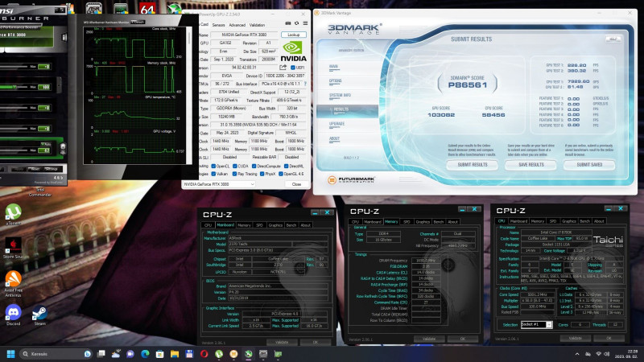This screenshot has width=644, height=362.
Task: Toggle the CUDA checkbox
Action: [x=235, y=167]
